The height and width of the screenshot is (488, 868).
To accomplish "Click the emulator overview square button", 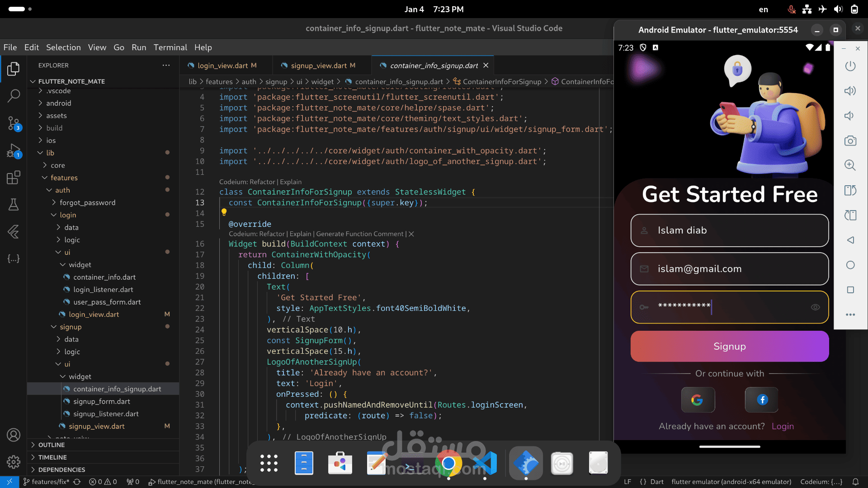I will tap(850, 290).
